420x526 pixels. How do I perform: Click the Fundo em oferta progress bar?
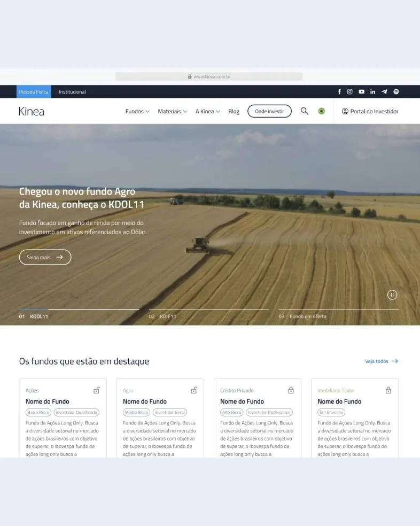pyautogui.click(x=338, y=310)
